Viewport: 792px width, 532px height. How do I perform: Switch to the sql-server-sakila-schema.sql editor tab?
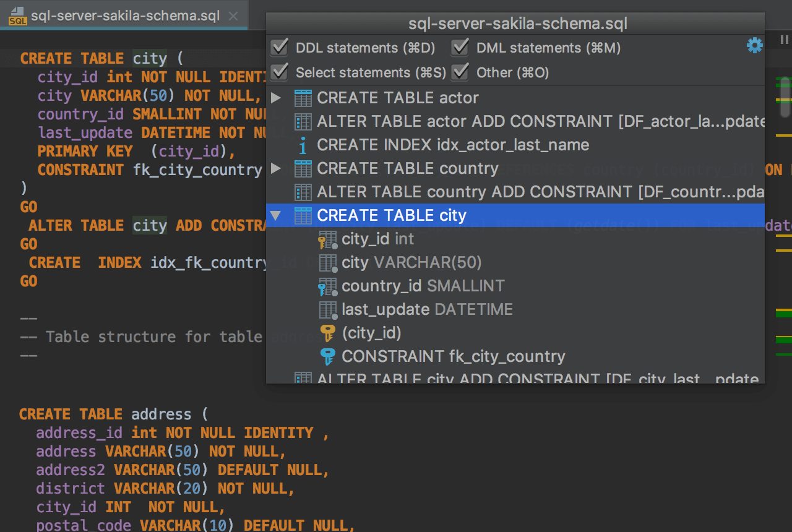click(x=124, y=16)
